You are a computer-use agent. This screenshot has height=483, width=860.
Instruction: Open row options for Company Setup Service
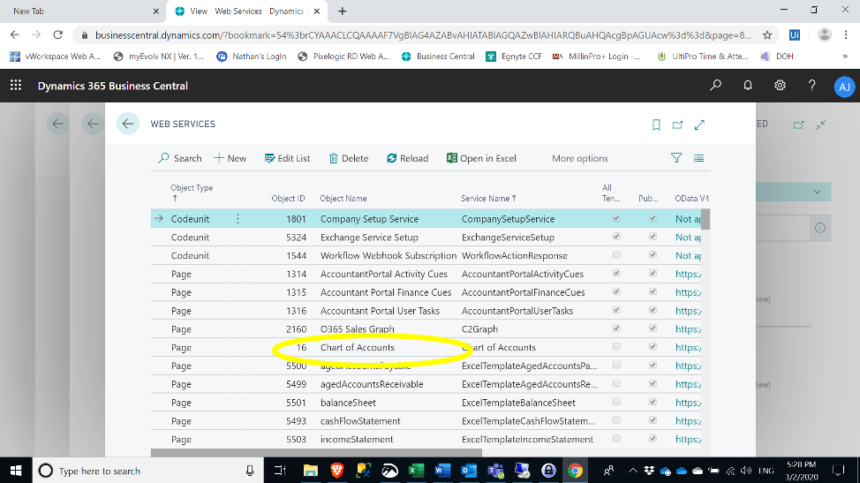coord(237,219)
